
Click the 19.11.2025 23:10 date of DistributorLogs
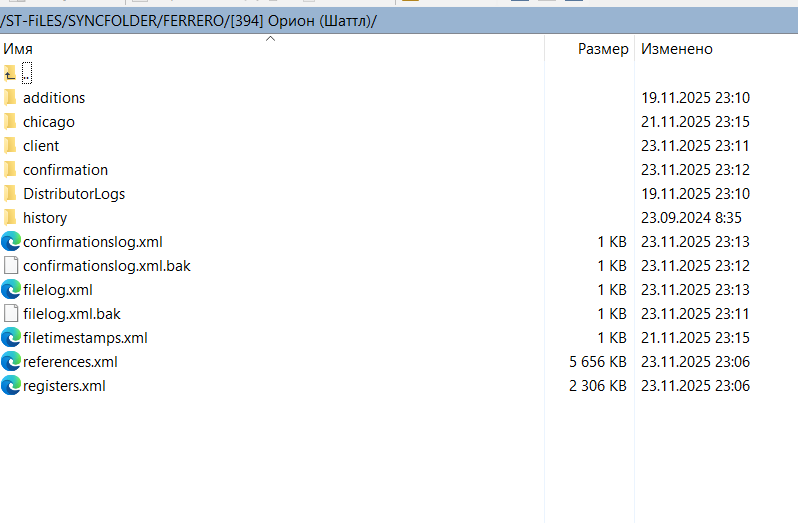coord(695,194)
